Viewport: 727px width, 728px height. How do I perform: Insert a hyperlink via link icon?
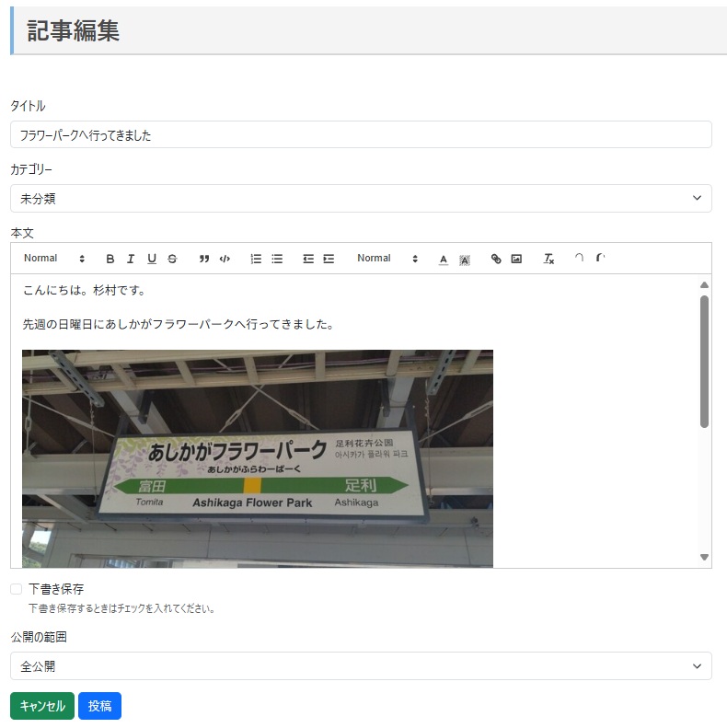tap(496, 259)
